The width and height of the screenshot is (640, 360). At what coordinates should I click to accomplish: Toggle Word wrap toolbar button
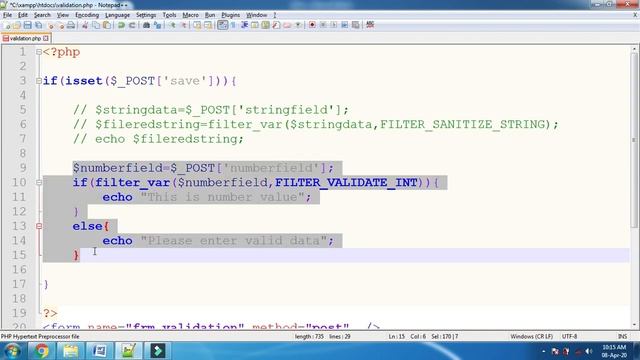point(222,25)
